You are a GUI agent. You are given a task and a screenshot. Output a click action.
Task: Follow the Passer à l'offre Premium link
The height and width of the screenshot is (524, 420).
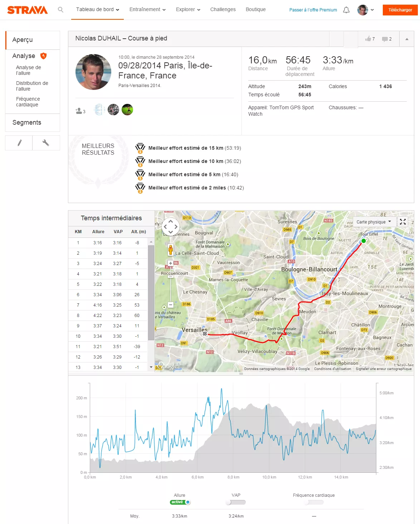[313, 10]
